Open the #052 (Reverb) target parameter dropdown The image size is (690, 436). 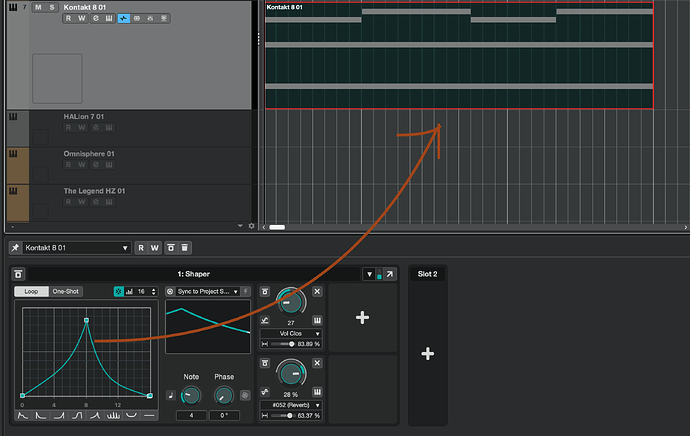(x=291, y=405)
